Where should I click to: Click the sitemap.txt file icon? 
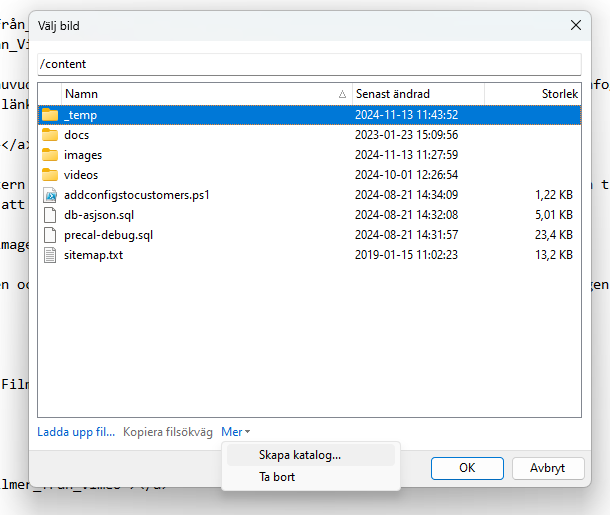(x=50, y=255)
